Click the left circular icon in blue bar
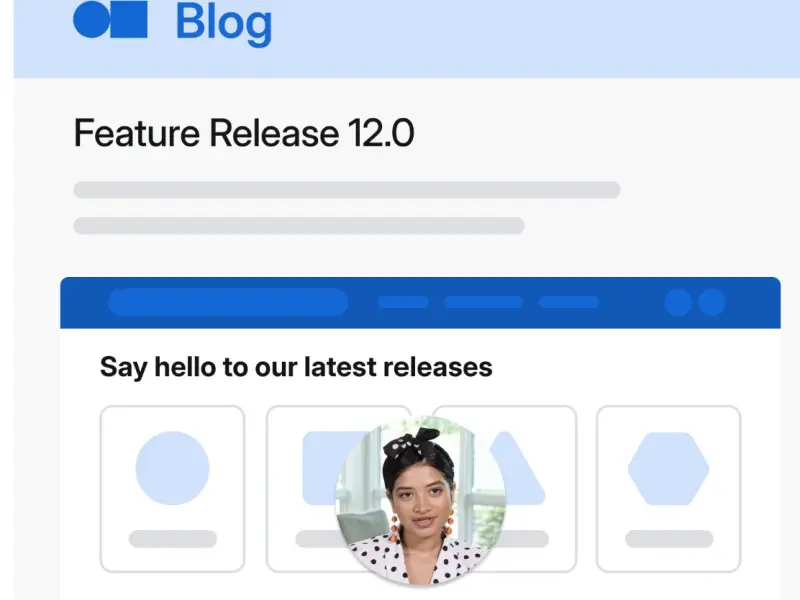This screenshot has width=800, height=600. point(678,302)
